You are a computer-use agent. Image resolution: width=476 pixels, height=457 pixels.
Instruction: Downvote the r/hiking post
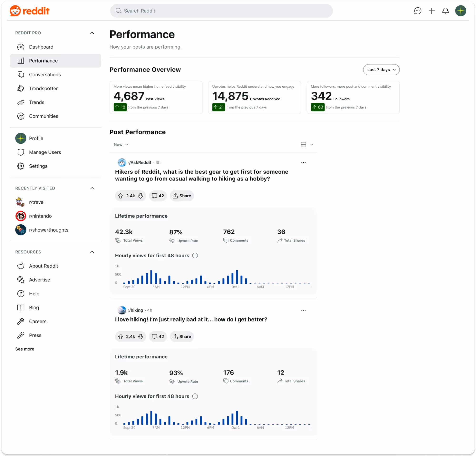coord(141,336)
